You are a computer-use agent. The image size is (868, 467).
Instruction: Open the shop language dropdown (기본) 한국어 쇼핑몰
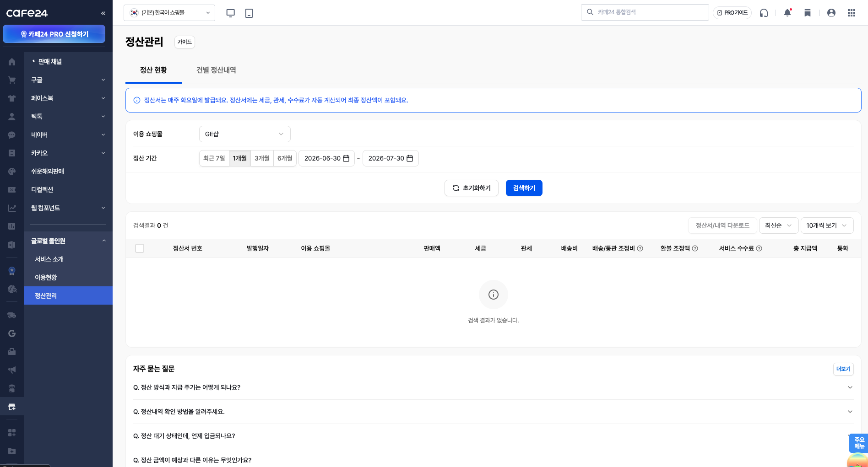(x=169, y=13)
